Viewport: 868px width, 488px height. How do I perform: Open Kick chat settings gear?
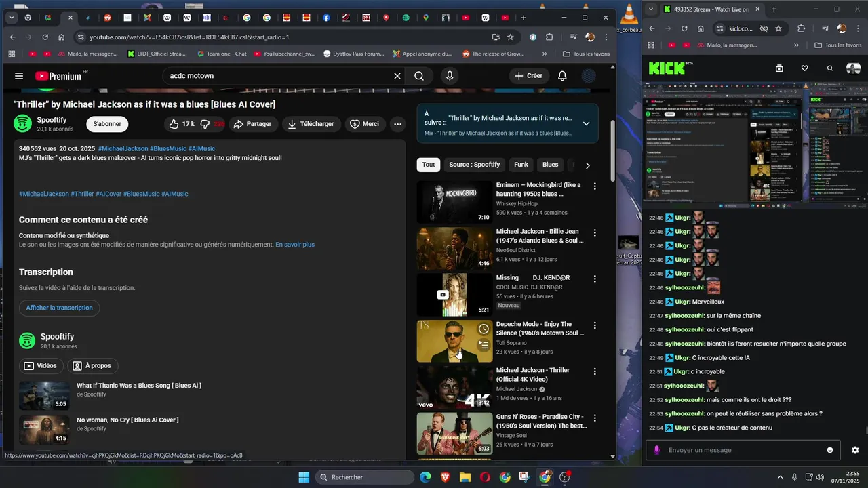click(855, 450)
